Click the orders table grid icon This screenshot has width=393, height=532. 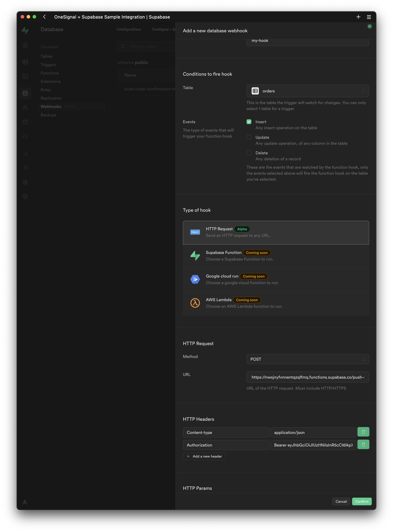pos(255,91)
